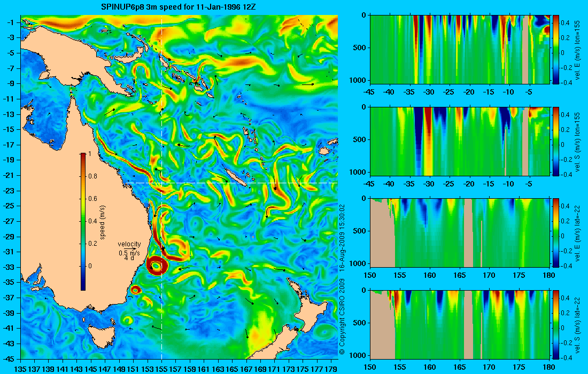This screenshot has height=374, width=588.
Task: Click the "167" longitude tick on the main map
Action: (246, 369)
